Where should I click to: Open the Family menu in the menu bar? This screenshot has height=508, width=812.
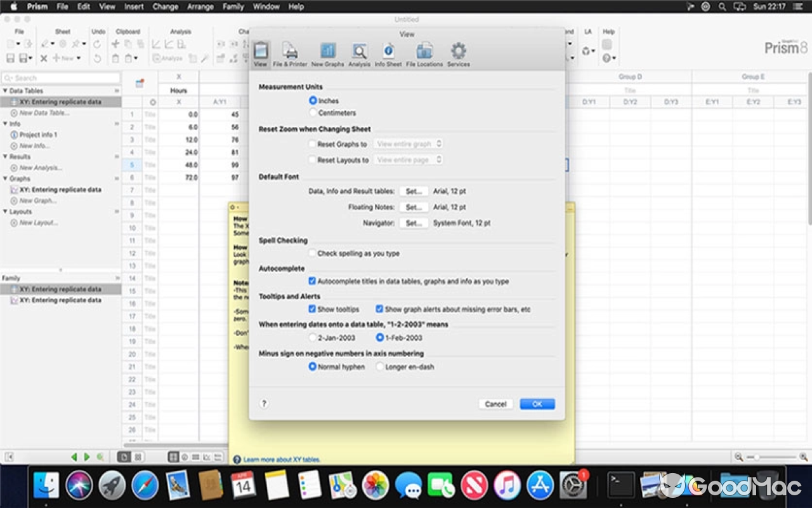pyautogui.click(x=233, y=6)
